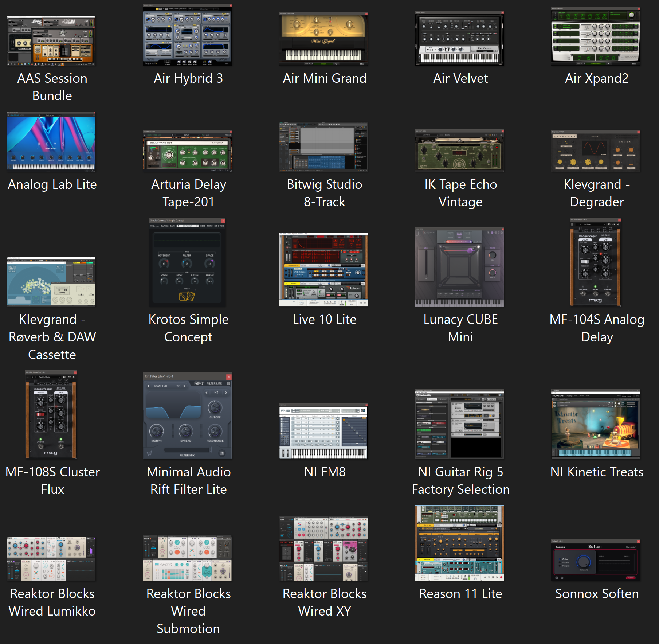Click the 'Analog Lab Lite' label
Screen dimensions: 659x644
(x=52, y=184)
